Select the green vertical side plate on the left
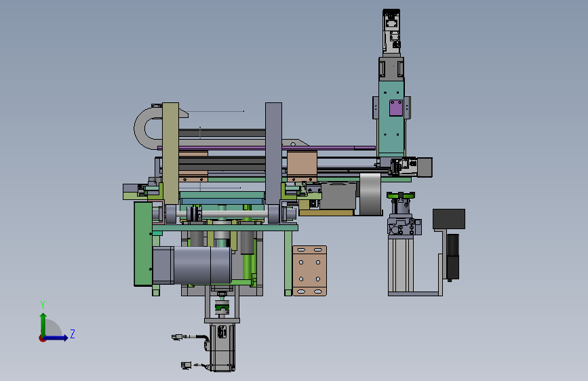The image size is (588, 381). 143,244
